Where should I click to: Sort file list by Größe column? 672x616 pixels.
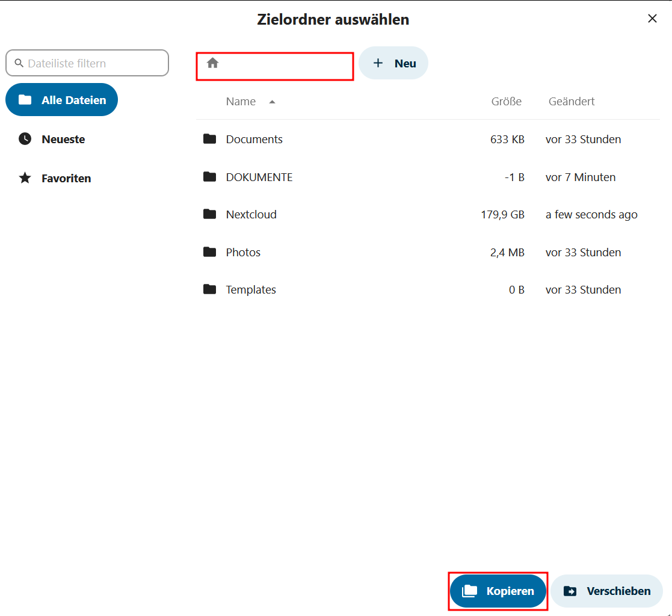coord(506,102)
